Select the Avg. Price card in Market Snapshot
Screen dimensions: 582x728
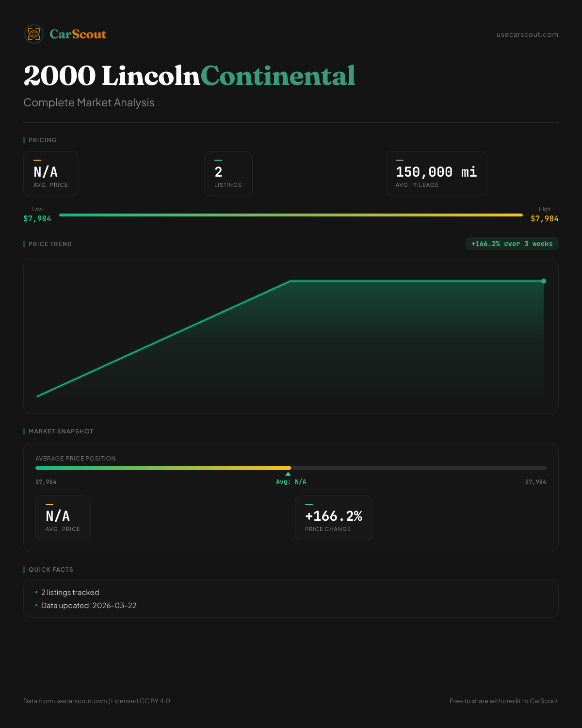(x=63, y=518)
